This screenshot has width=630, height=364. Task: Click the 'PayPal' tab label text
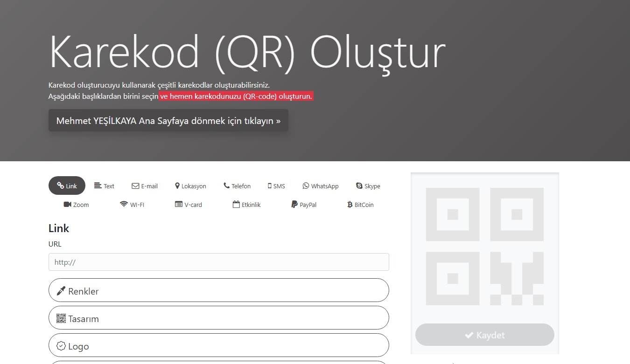coord(308,205)
